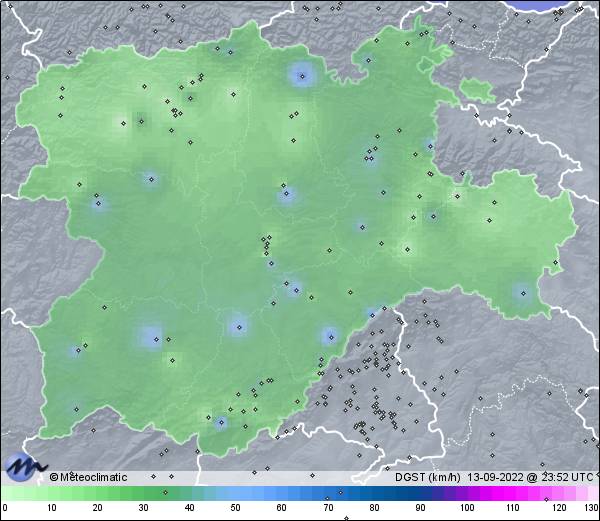
Task: Click the legend value 120
Action: point(559,508)
